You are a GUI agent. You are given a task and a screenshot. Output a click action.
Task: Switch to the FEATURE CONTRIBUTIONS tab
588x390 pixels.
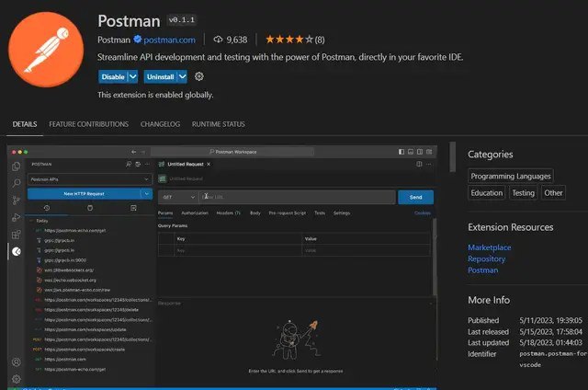point(89,124)
